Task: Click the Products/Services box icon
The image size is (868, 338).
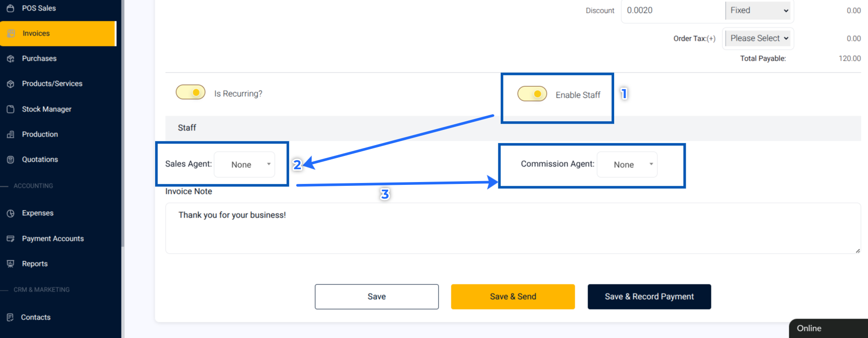Action: (10, 84)
